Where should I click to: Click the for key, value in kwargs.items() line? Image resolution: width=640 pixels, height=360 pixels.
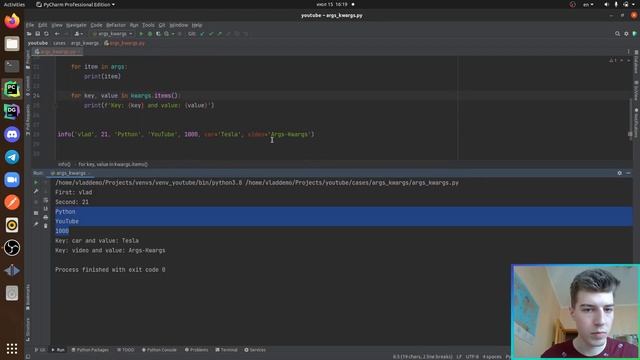pos(125,96)
